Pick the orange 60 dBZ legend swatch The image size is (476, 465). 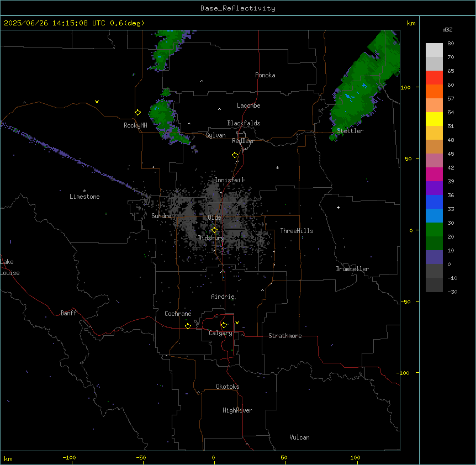click(x=434, y=91)
